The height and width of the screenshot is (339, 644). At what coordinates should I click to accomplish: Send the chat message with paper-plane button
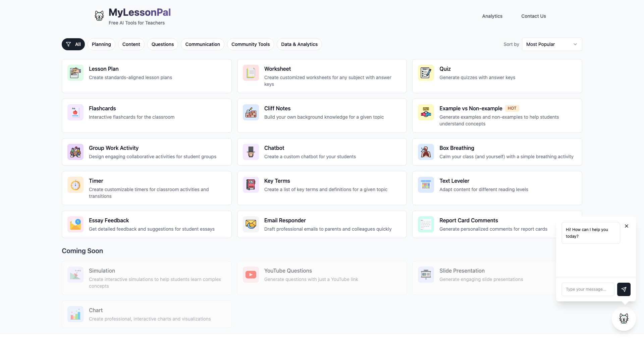624,289
